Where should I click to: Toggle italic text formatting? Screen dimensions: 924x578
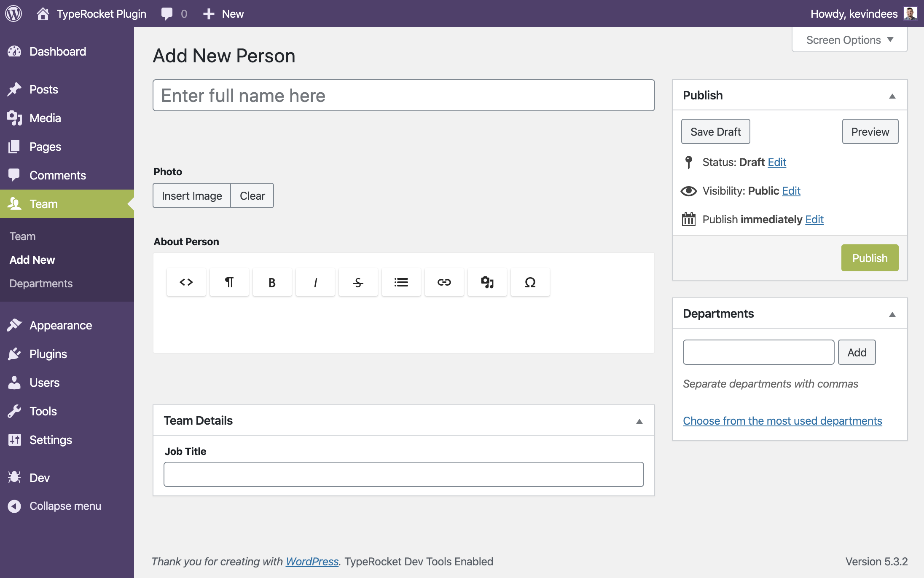(x=315, y=282)
